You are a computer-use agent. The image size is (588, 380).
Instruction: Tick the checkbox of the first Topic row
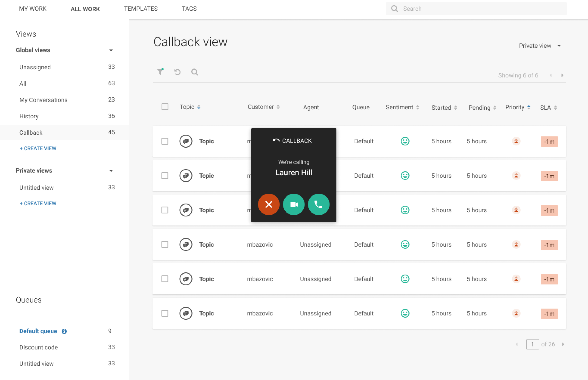pos(165,141)
